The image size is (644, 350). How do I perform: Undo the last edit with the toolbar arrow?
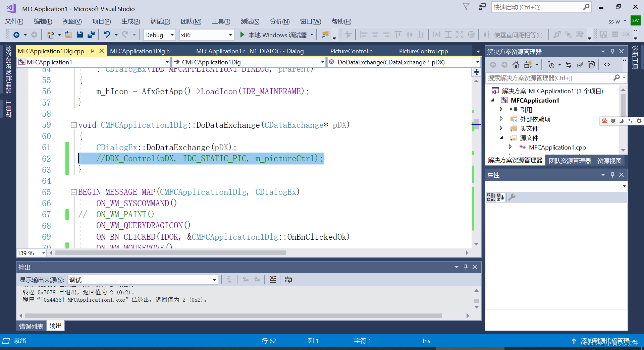click(107, 35)
